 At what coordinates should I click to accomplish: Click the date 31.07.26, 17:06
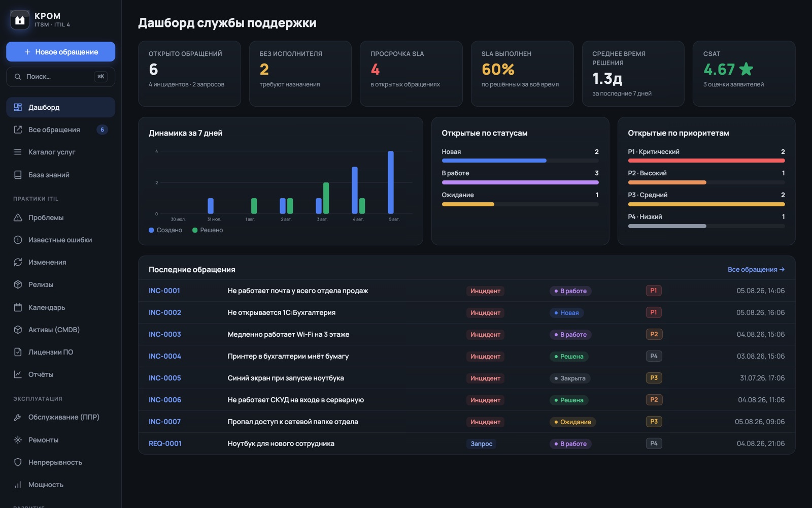click(x=762, y=378)
